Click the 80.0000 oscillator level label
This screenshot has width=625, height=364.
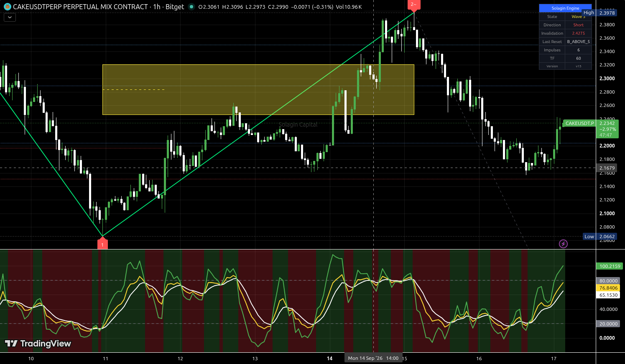click(608, 281)
